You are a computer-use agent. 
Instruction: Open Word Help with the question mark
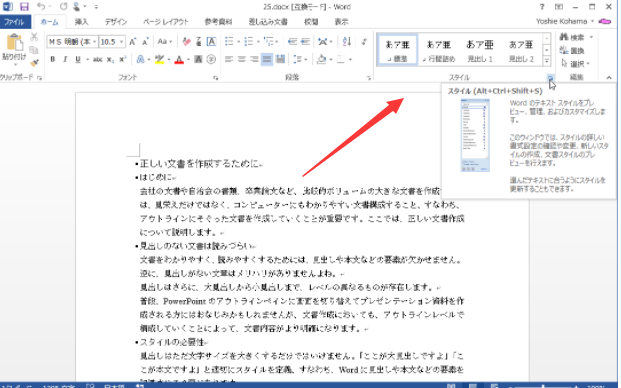542,7
